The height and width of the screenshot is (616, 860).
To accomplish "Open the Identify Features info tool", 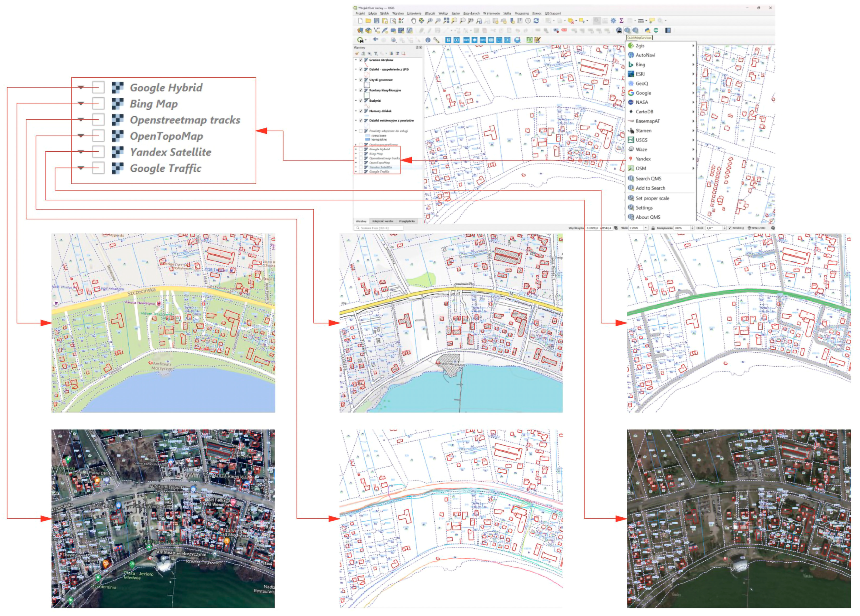I will click(x=428, y=40).
